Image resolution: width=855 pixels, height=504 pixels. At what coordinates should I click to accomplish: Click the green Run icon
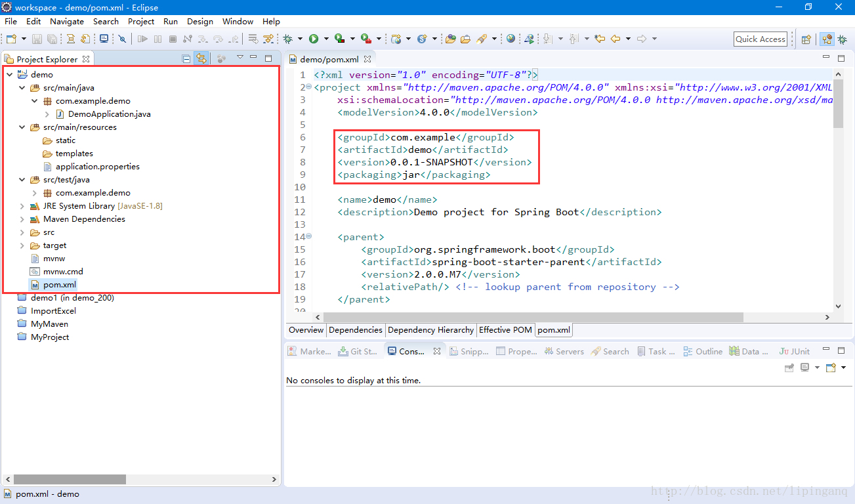coord(314,39)
